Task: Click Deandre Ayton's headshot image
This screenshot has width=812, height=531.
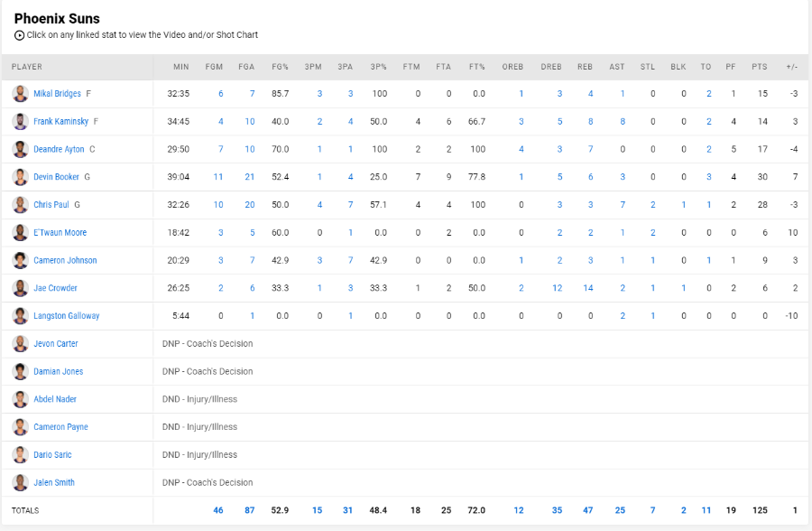Action: [20, 149]
